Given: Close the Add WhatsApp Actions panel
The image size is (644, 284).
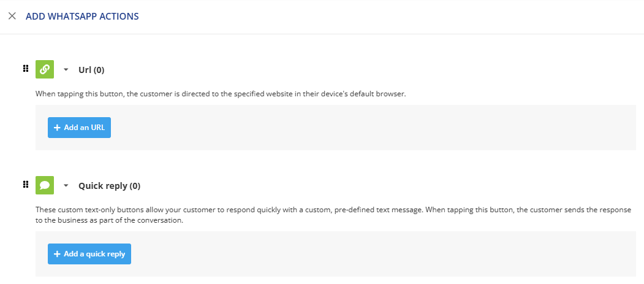Looking at the screenshot, I should coord(12,16).
